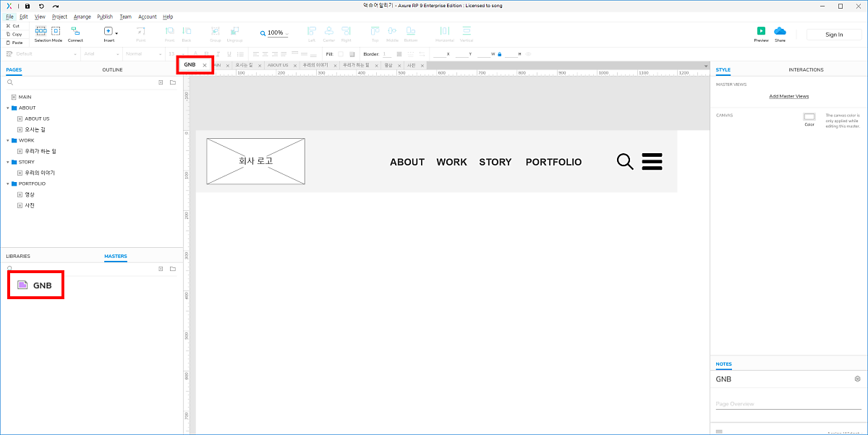This screenshot has height=435, width=868.
Task: Click the Add Folder icon in Masters panel
Action: pyautogui.click(x=173, y=269)
